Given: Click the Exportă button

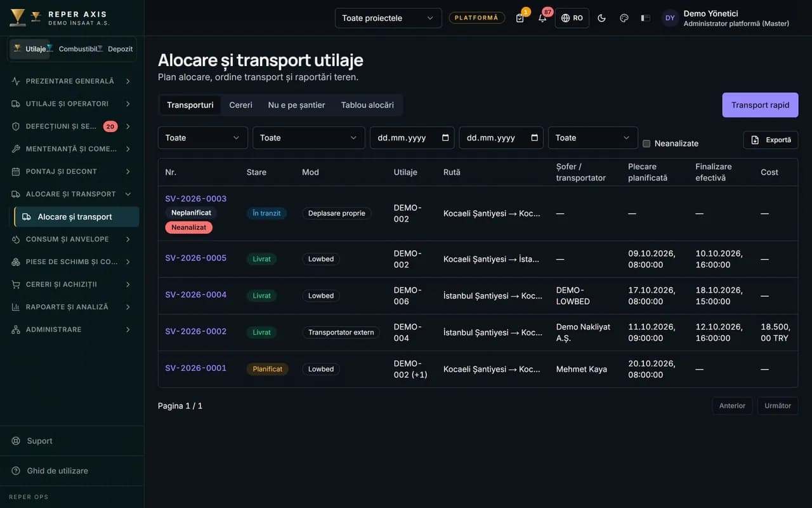Looking at the screenshot, I should (x=771, y=140).
